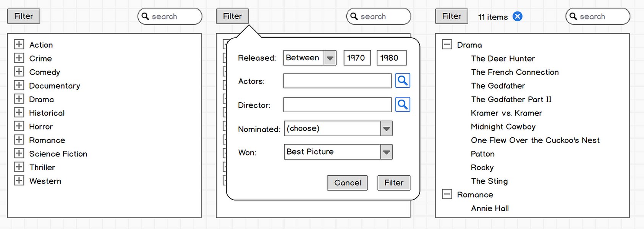Image resolution: width=644 pixels, height=229 pixels.
Task: Open the Won 'Best Picture' dropdown
Action: click(x=386, y=152)
